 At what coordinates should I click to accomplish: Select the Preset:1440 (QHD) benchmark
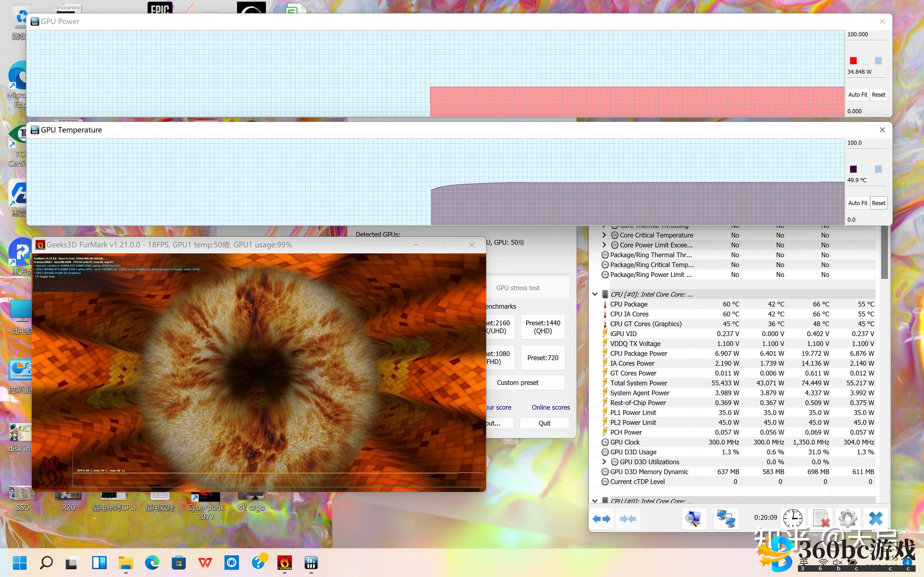coord(543,327)
